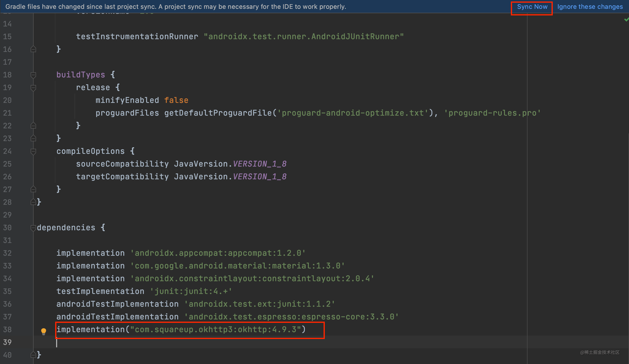Click the testInstrumentationRunner keyword
This screenshot has width=629, height=364.
click(x=137, y=37)
